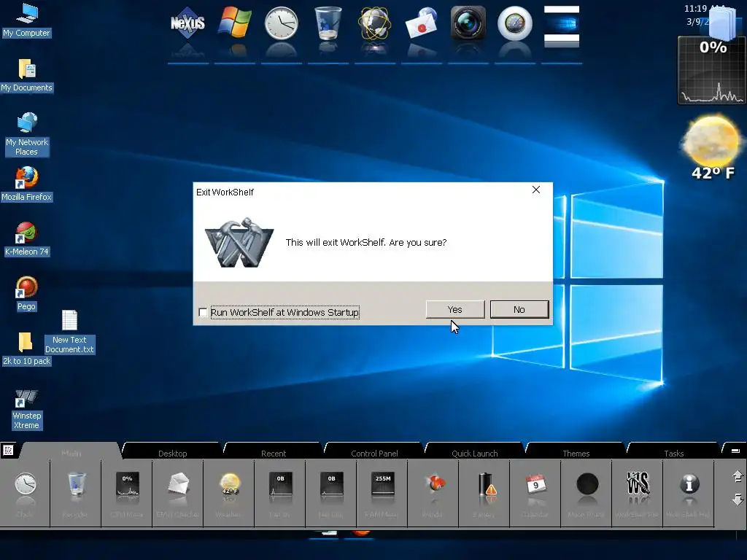Click the gauge meter icon in dock
This screenshot has height=560, width=747.
pyautogui.click(x=515, y=23)
